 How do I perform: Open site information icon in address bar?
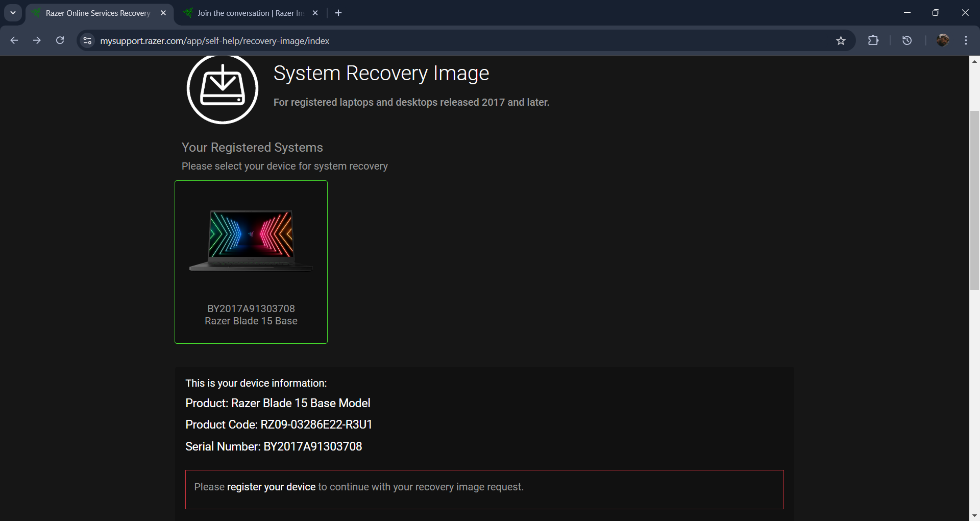point(88,40)
